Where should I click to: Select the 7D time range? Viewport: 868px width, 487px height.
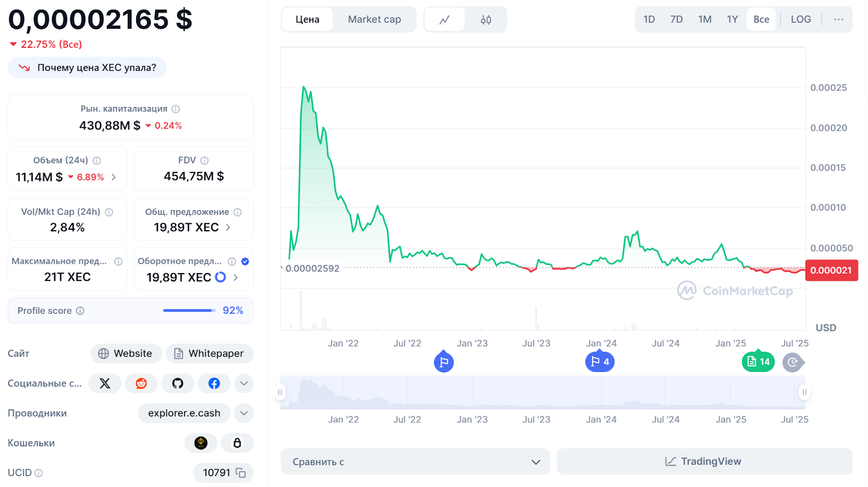[x=676, y=20]
